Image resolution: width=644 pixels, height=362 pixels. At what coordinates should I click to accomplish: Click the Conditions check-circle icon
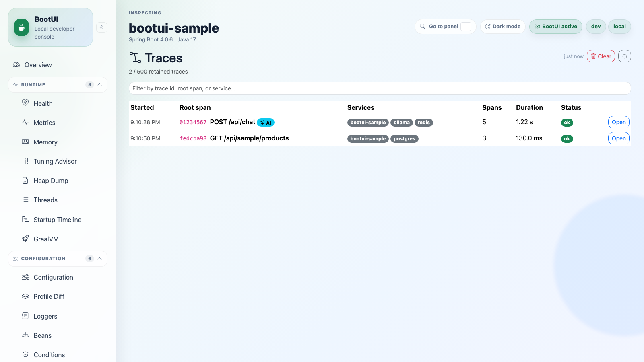click(25, 354)
